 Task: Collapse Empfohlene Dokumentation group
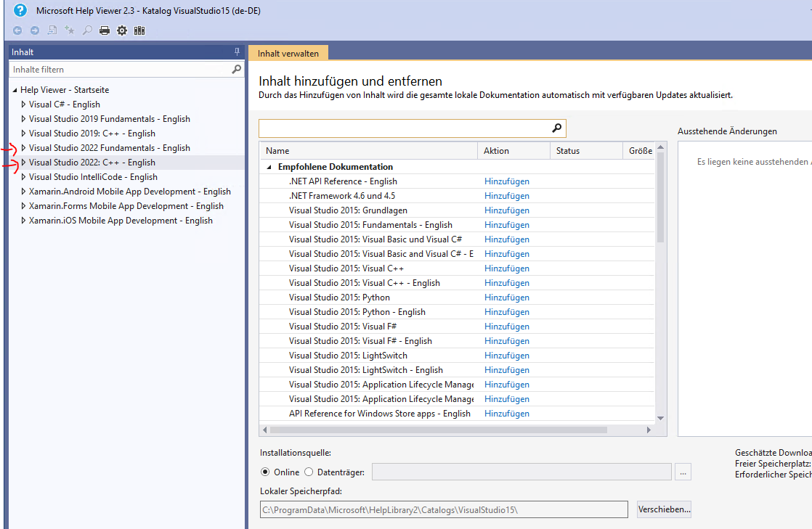pyautogui.click(x=269, y=167)
